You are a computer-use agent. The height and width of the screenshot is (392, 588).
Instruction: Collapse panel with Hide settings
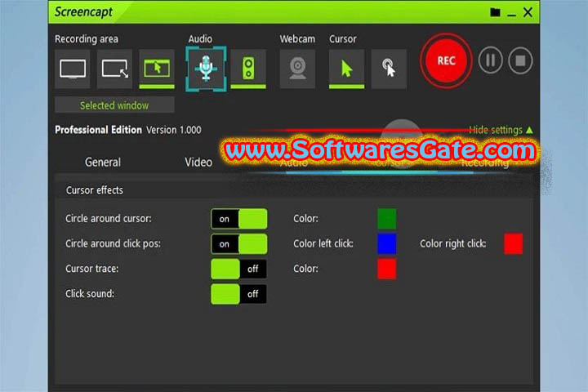coord(501,130)
